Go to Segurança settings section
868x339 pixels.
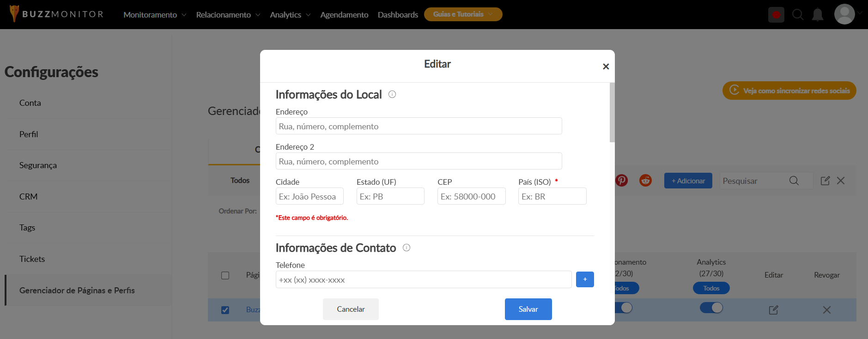[38, 165]
